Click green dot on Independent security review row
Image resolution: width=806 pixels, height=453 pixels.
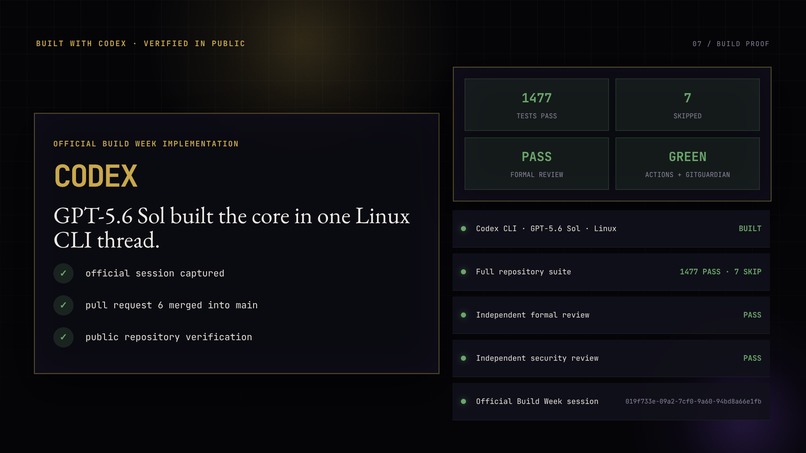(x=464, y=358)
